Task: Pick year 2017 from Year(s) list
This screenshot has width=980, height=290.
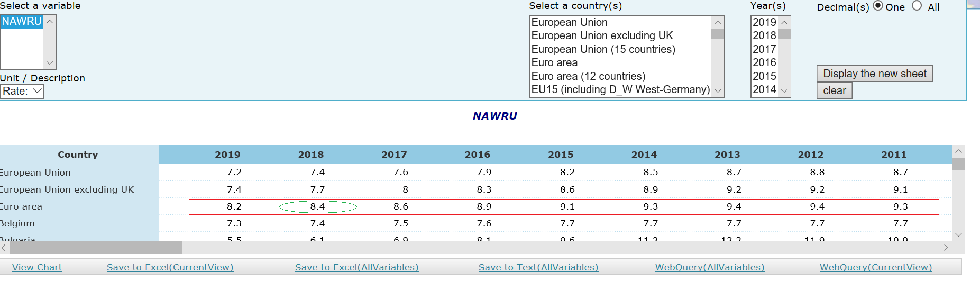Action: click(764, 49)
